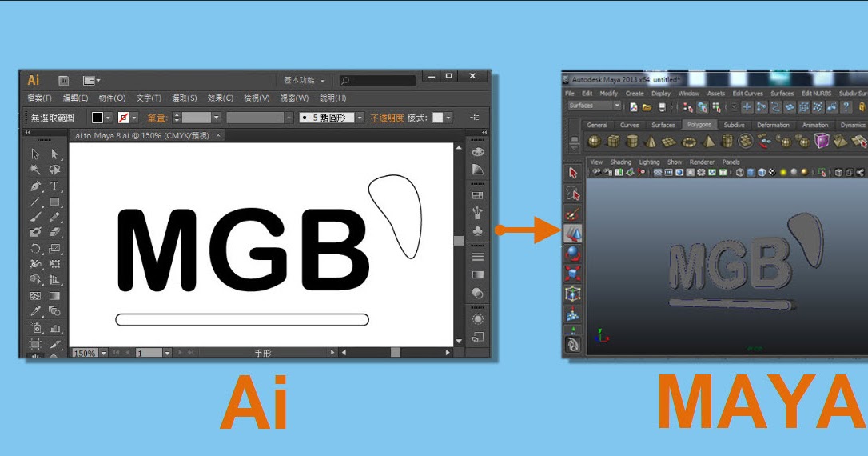This screenshot has height=456, width=868.
Task: Toggle smooth shade all in Maya viewport
Action: tap(751, 173)
